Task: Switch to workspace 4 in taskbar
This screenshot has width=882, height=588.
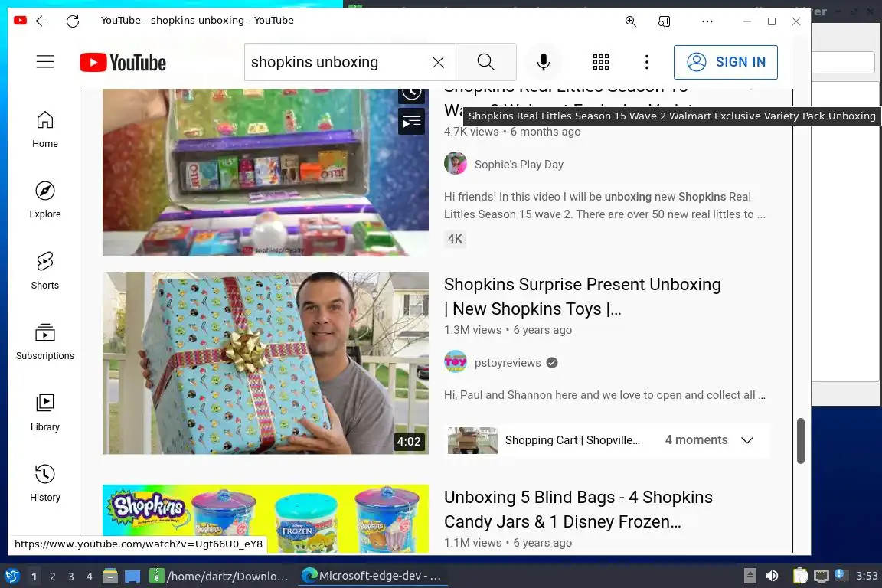Action: (x=90, y=577)
